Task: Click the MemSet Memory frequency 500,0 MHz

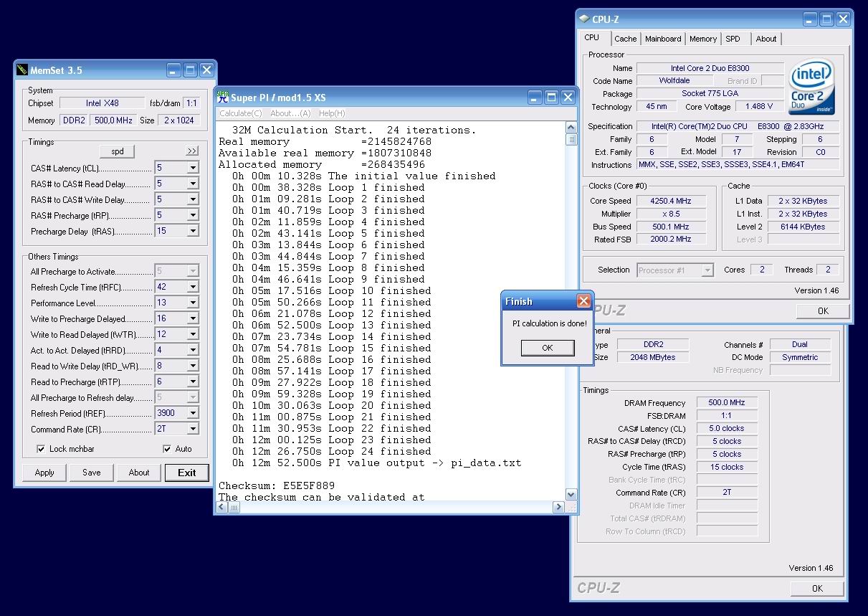Action: [x=113, y=120]
